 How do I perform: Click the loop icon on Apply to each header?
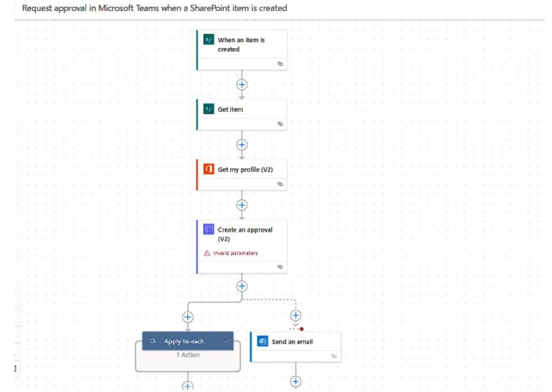click(153, 341)
